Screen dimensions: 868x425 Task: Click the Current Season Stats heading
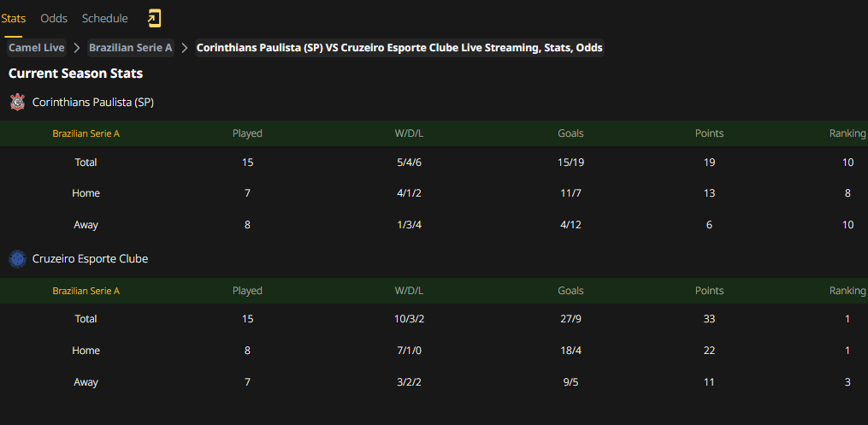click(76, 74)
